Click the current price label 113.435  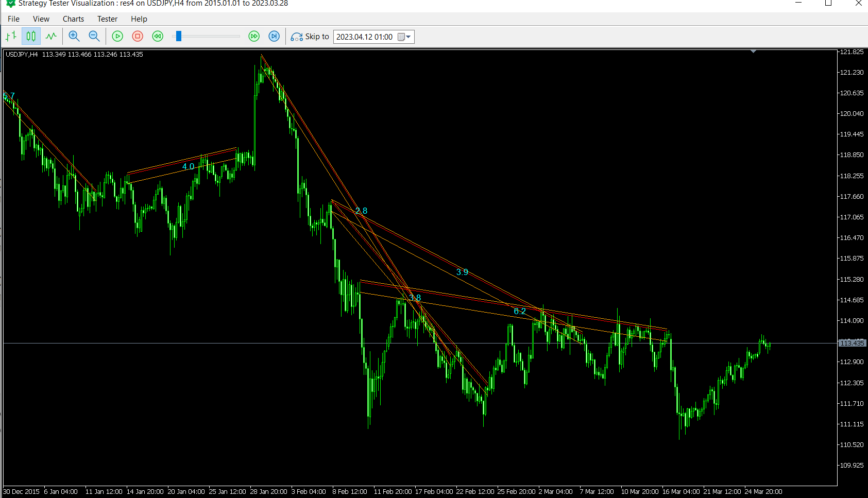point(852,343)
